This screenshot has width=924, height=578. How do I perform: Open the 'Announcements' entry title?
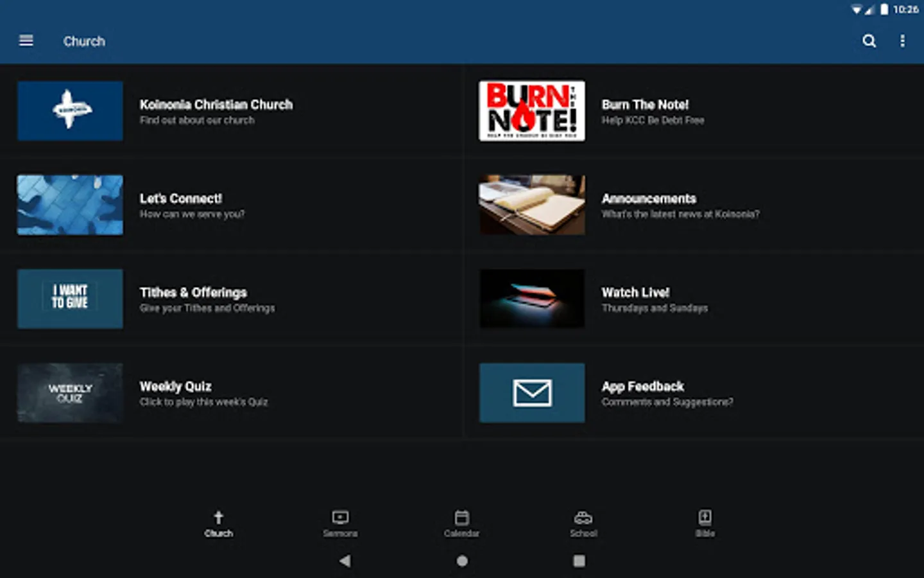[649, 198]
